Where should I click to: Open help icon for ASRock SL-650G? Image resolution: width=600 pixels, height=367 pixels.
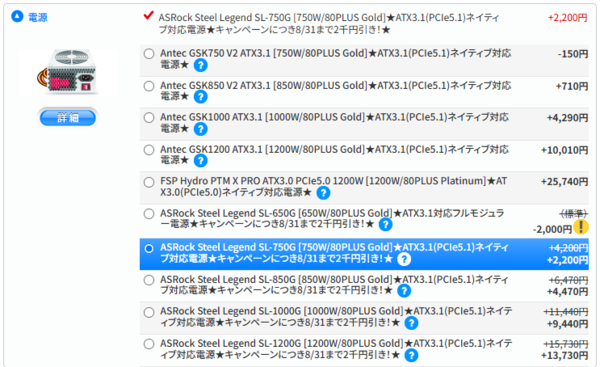385,225
